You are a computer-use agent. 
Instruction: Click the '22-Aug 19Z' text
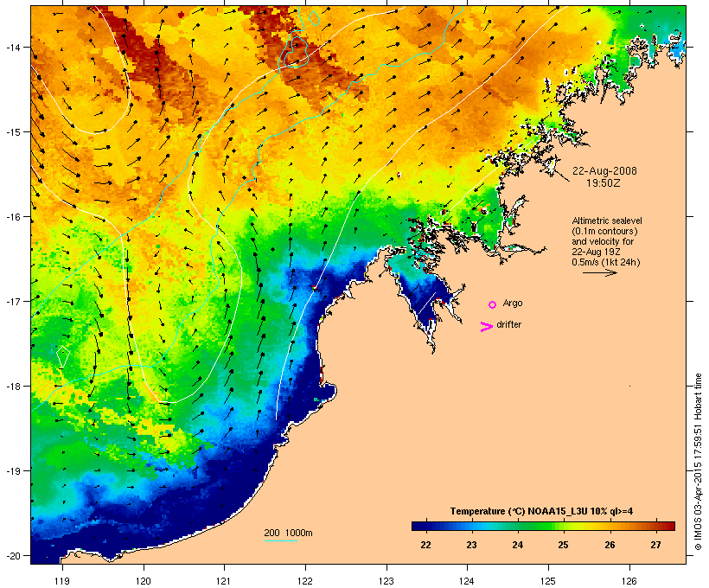click(596, 252)
